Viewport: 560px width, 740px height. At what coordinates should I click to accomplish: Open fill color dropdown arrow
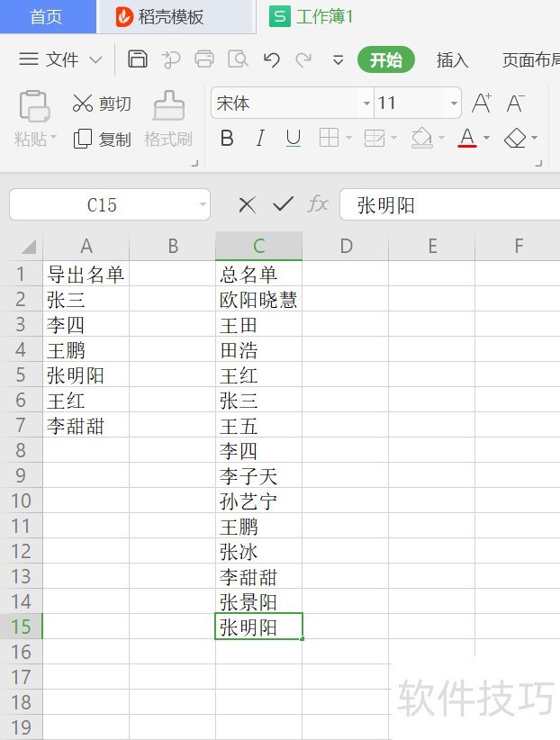[x=441, y=138]
